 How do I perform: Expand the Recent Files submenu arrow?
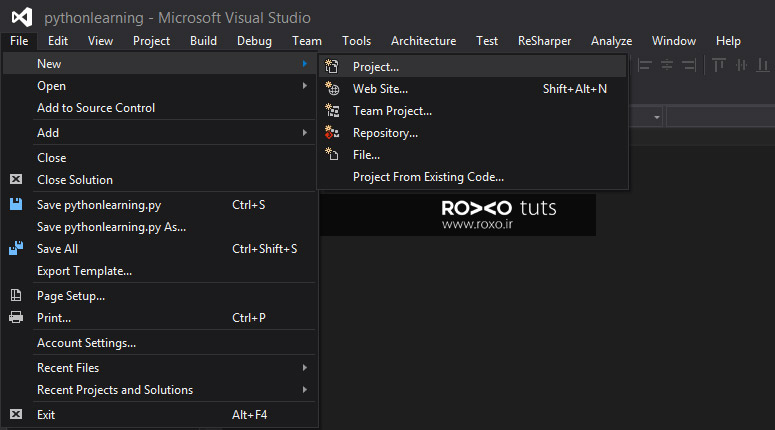(304, 368)
